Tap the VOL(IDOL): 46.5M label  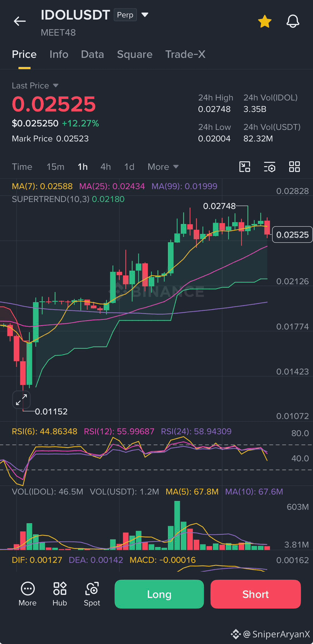click(48, 492)
